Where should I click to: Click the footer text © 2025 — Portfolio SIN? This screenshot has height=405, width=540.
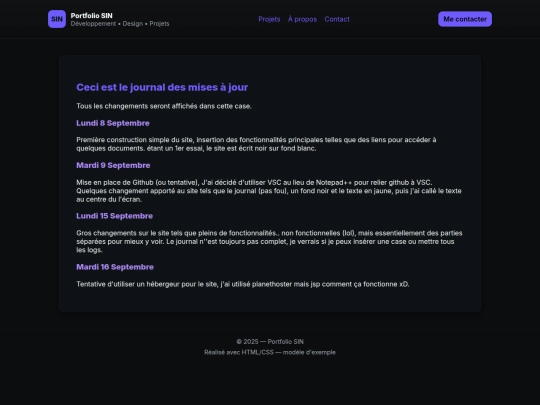point(270,342)
